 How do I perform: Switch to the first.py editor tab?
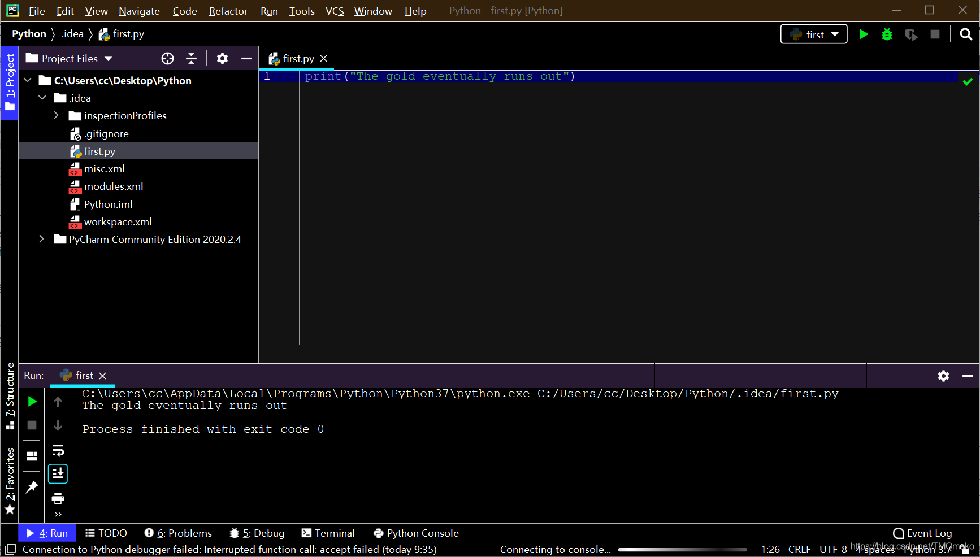[297, 59]
